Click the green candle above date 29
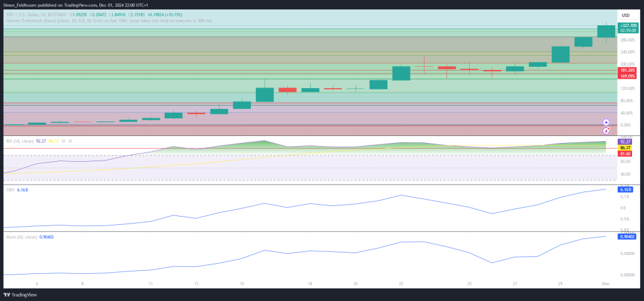The height and width of the screenshot is (301, 644). tap(560, 54)
